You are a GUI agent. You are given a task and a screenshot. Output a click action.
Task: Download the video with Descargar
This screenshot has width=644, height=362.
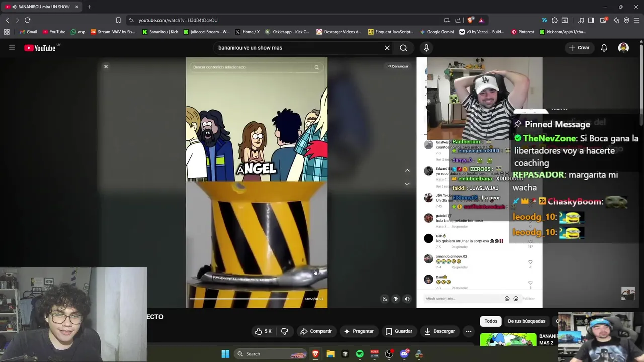[440, 331]
